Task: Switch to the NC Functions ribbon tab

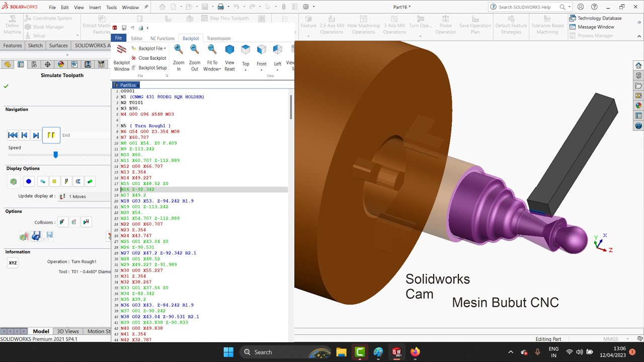Action: tap(163, 38)
